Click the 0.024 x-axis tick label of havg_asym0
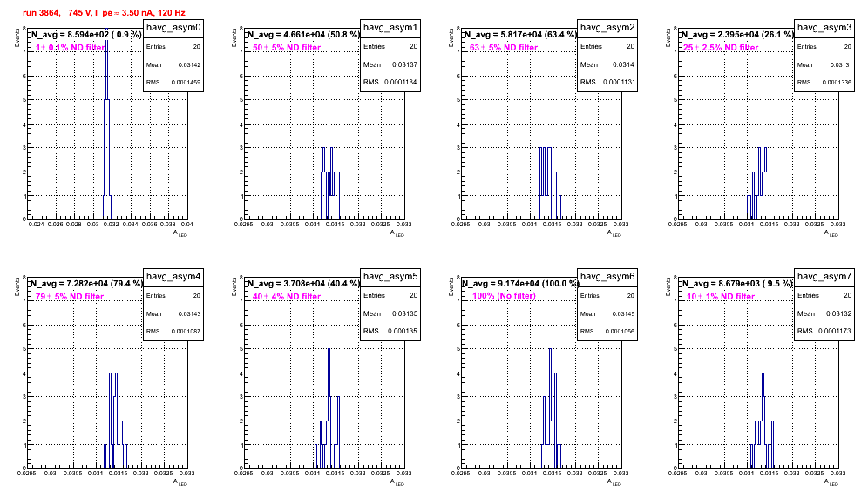The image size is (868, 498). coord(36,224)
